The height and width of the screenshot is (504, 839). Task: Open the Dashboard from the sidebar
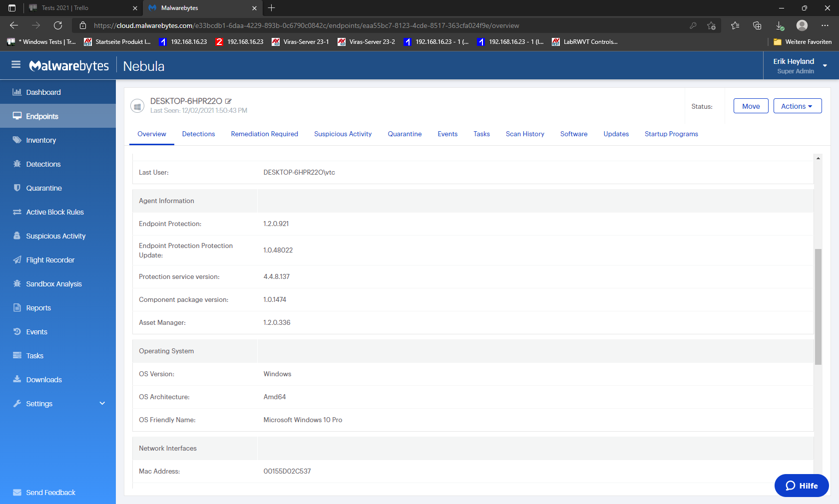[43, 92]
